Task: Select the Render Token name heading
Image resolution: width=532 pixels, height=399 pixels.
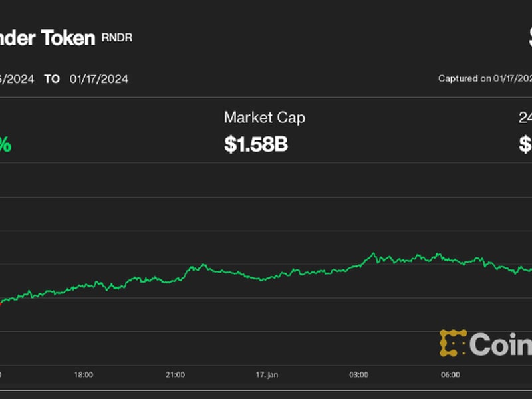Action: (x=47, y=38)
